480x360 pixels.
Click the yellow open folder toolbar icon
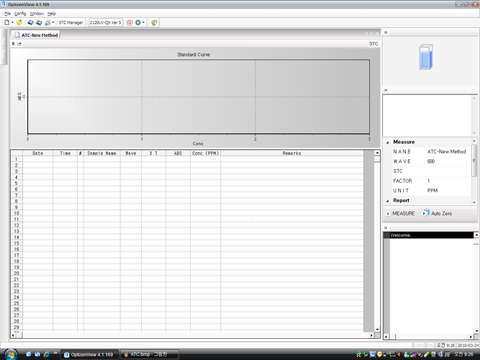[x=19, y=22]
